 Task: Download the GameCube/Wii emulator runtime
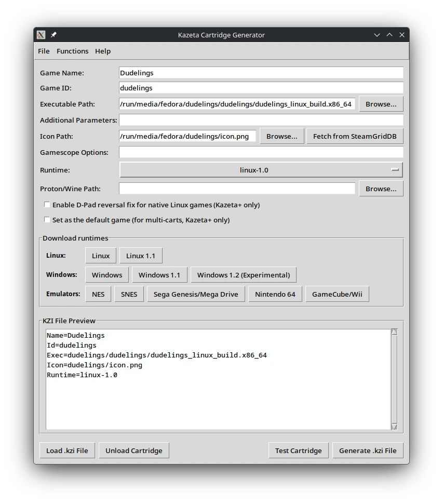(x=337, y=294)
